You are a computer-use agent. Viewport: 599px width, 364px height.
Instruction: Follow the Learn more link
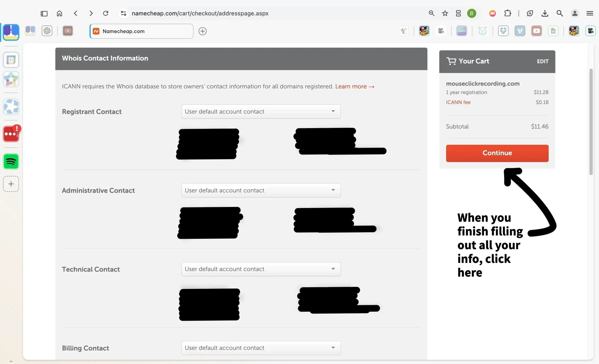[354, 87]
